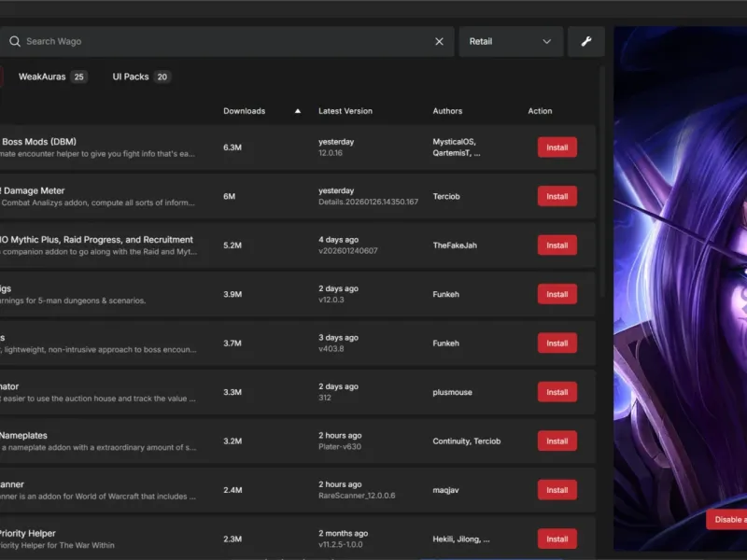Sort by the Downloads column header
Viewport: 747px width, 560px height.
click(244, 111)
